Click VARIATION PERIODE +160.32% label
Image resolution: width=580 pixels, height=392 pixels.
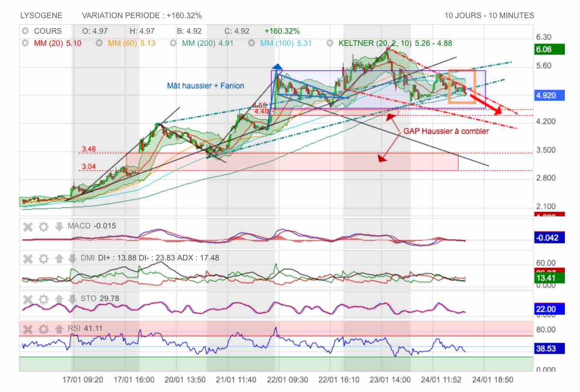[x=142, y=16]
